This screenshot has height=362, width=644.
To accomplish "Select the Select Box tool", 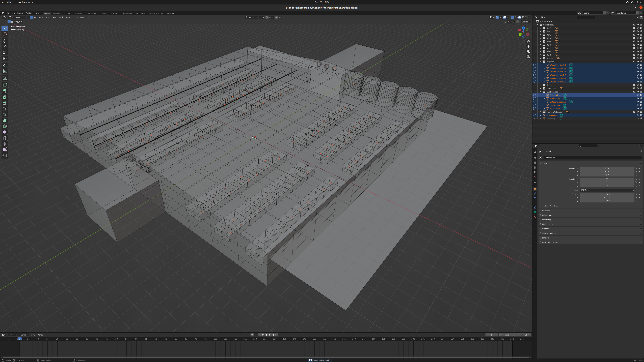I will [x=5, y=28].
